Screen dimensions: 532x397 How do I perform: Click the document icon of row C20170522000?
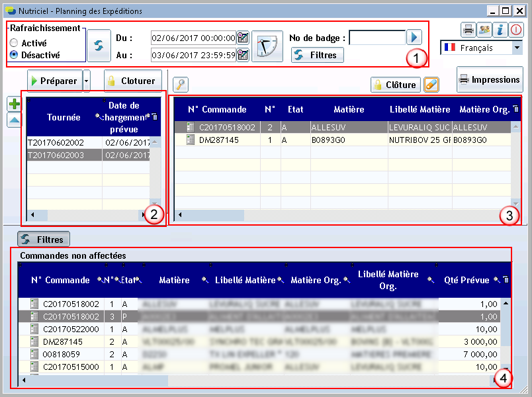pyautogui.click(x=34, y=329)
